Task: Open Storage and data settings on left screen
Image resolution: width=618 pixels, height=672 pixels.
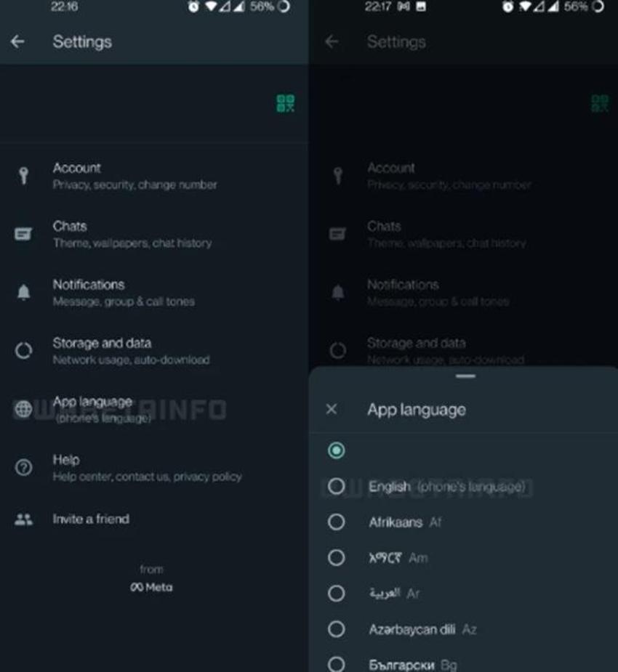Action: (154, 351)
